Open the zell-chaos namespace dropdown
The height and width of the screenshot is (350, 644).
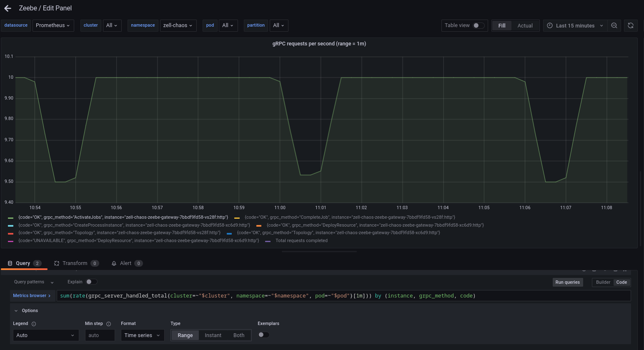tap(178, 25)
